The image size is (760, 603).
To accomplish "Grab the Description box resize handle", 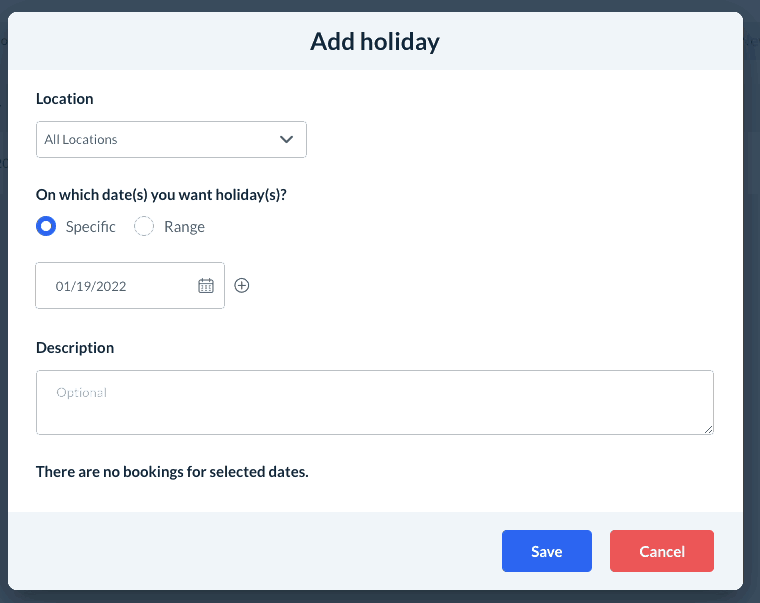I will (x=708, y=429).
